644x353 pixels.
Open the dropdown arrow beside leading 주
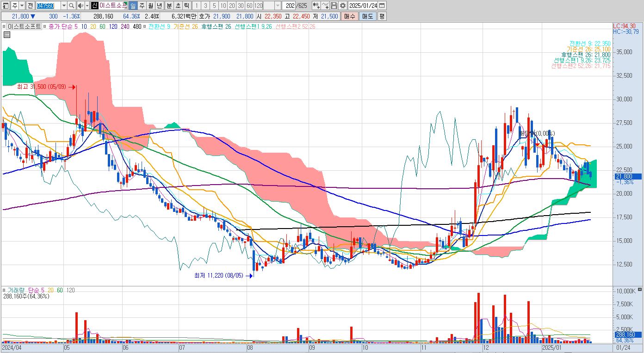pos(22,6)
